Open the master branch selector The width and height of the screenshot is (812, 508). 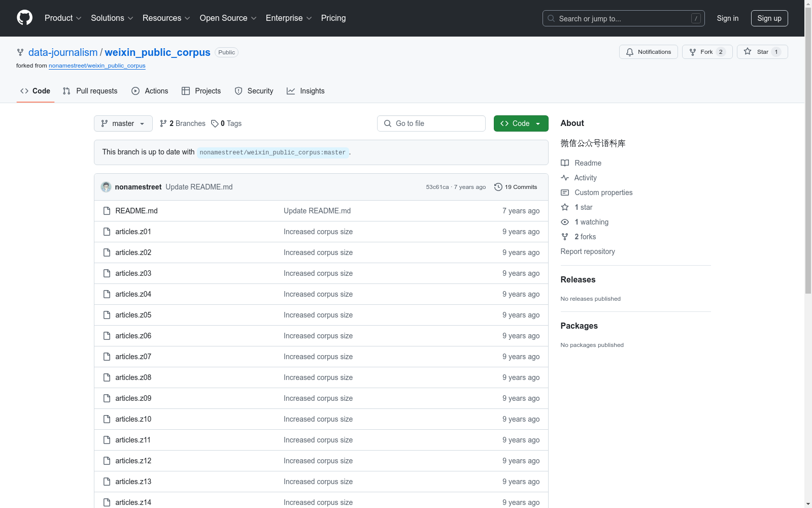click(123, 123)
